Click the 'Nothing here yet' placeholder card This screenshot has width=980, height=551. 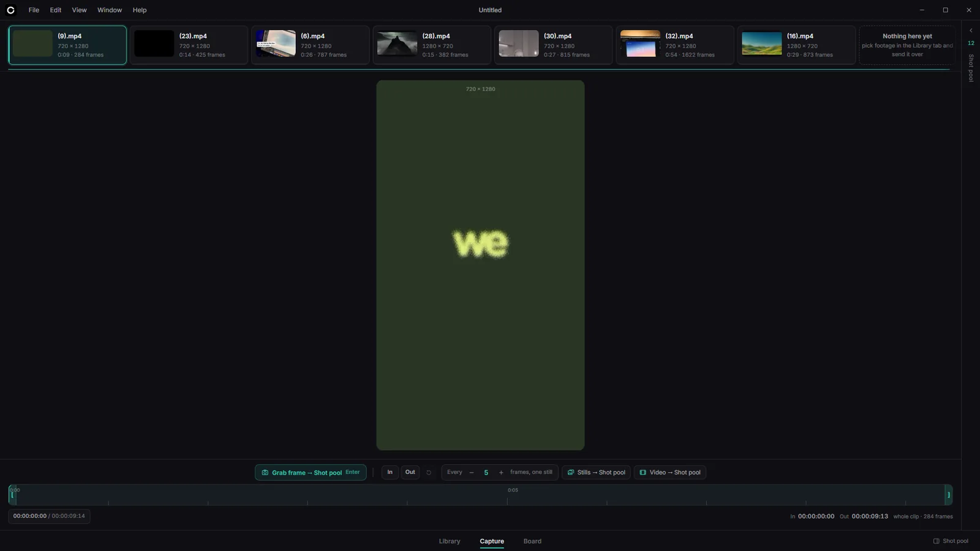pos(907,45)
